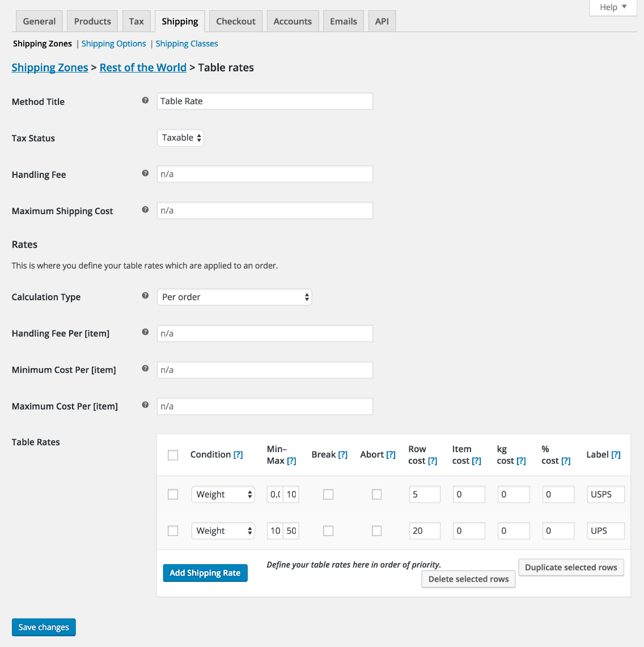Viewport: 644px width, 647px height.
Task: Open the Tax Status dropdown
Action: coord(180,137)
